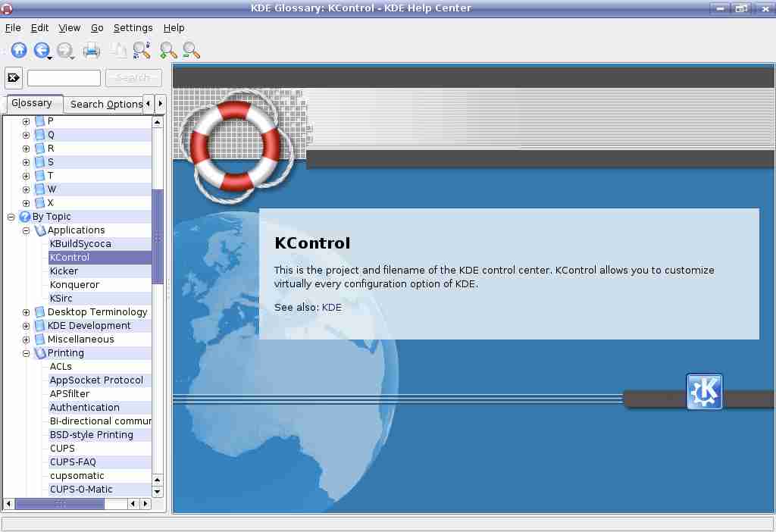Select the AppSocket Protocol entry
This screenshot has width=776, height=532.
click(x=96, y=380)
